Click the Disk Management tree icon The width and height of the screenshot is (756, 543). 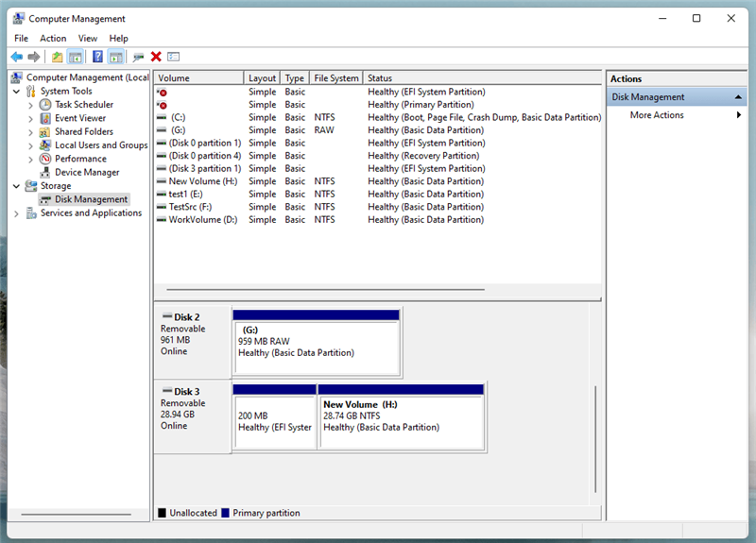[x=44, y=199]
